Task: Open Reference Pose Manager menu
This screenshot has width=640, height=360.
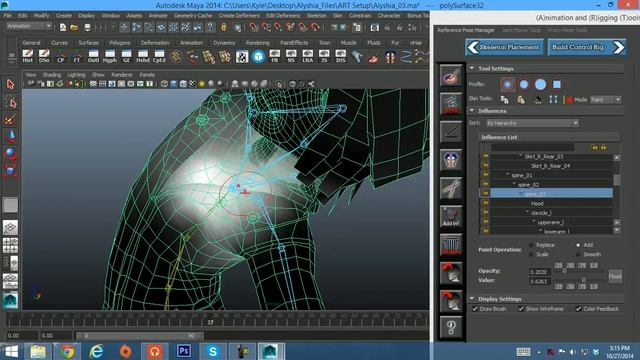Action: pyautogui.click(x=466, y=30)
